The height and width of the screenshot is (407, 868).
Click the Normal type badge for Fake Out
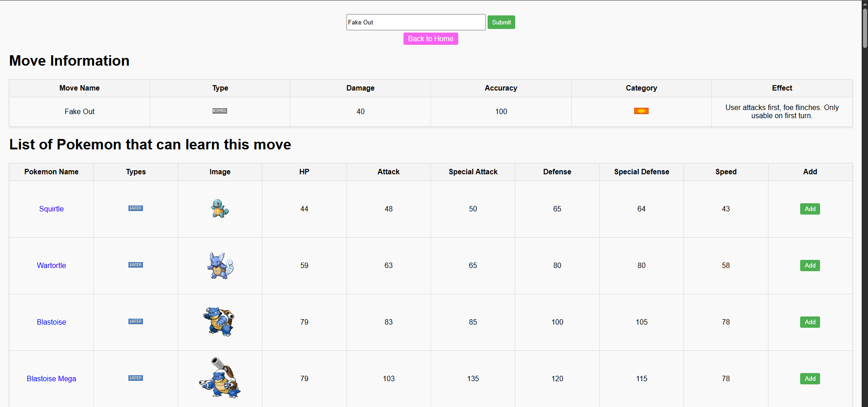[x=220, y=111]
